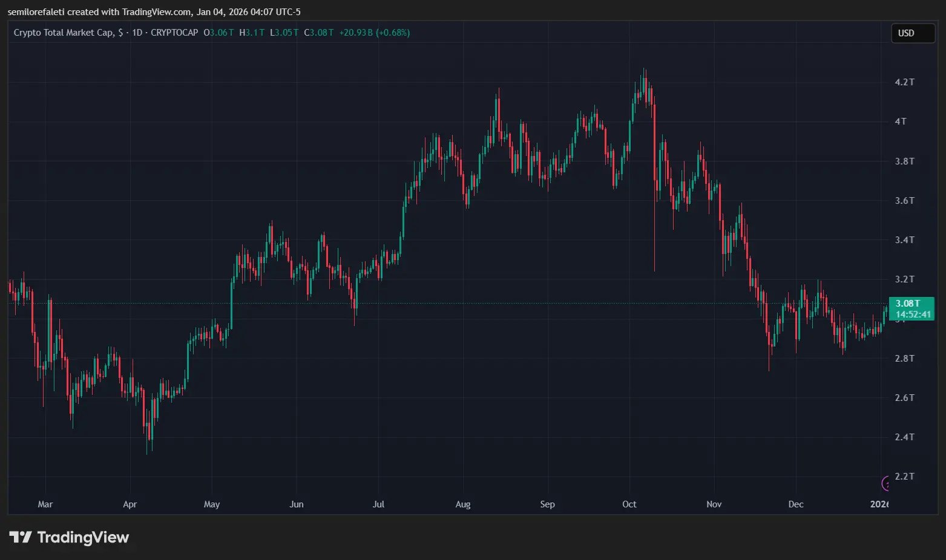Click the 4.2T price axis label
946x560 pixels.
coord(904,82)
